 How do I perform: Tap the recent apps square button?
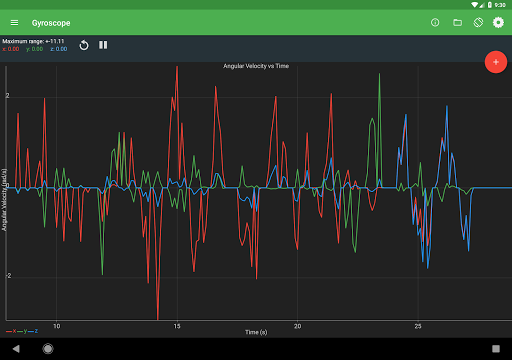point(496,349)
